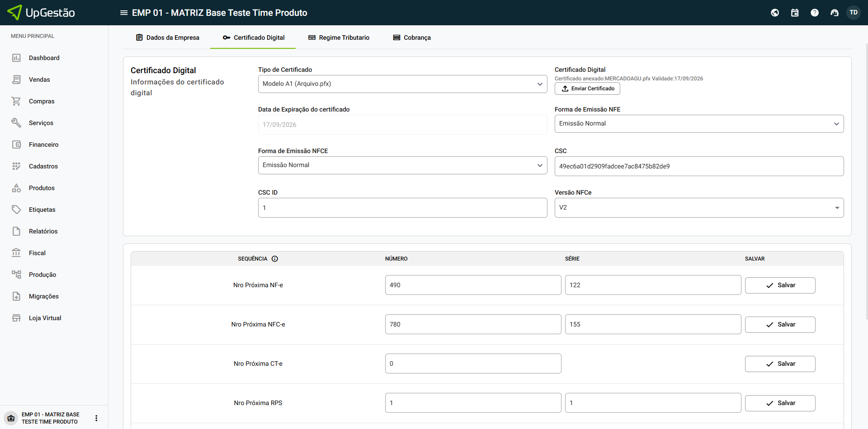This screenshot has height=429, width=868.
Task: Click the help question mark icon
Action: tap(815, 13)
